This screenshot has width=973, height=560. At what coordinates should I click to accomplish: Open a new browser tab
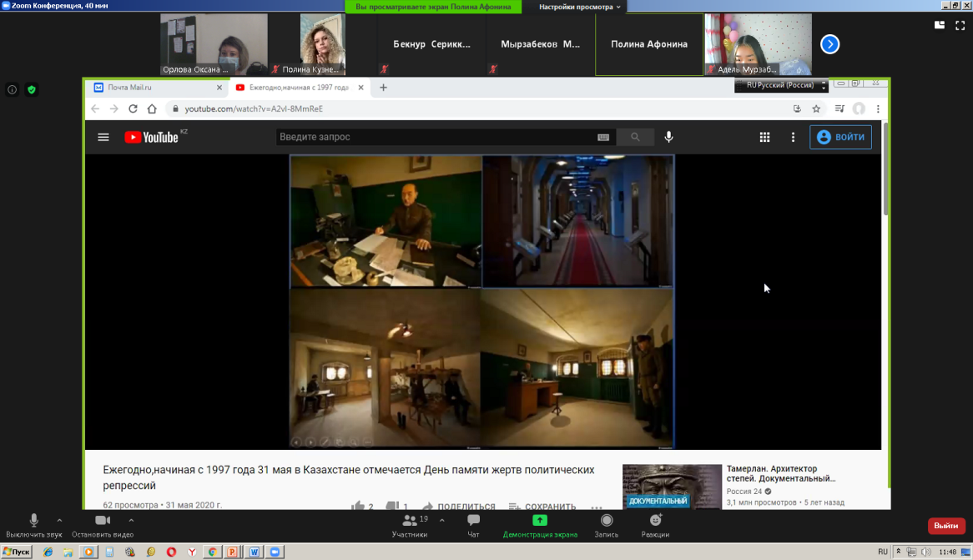[383, 88]
